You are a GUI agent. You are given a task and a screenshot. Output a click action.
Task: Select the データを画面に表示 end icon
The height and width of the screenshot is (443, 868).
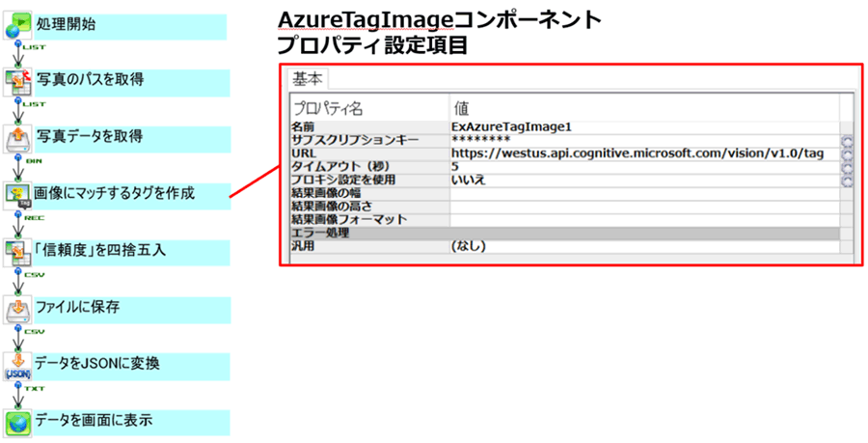pos(17,423)
